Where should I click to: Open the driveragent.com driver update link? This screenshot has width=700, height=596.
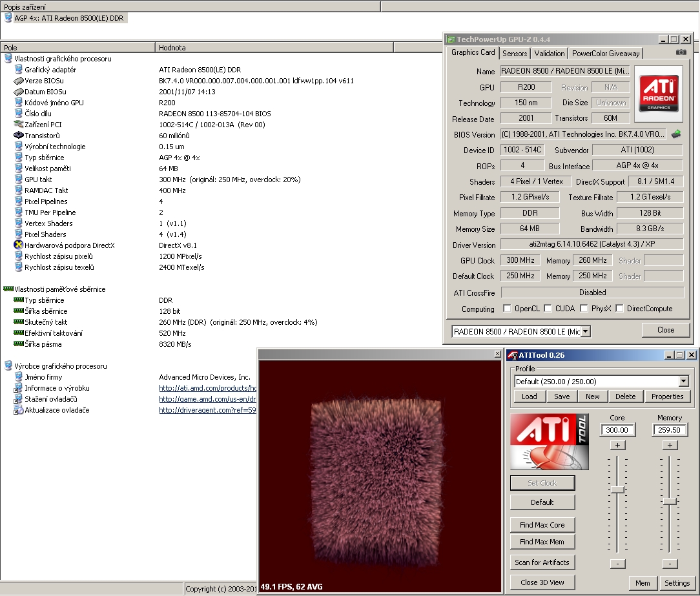[x=207, y=410]
